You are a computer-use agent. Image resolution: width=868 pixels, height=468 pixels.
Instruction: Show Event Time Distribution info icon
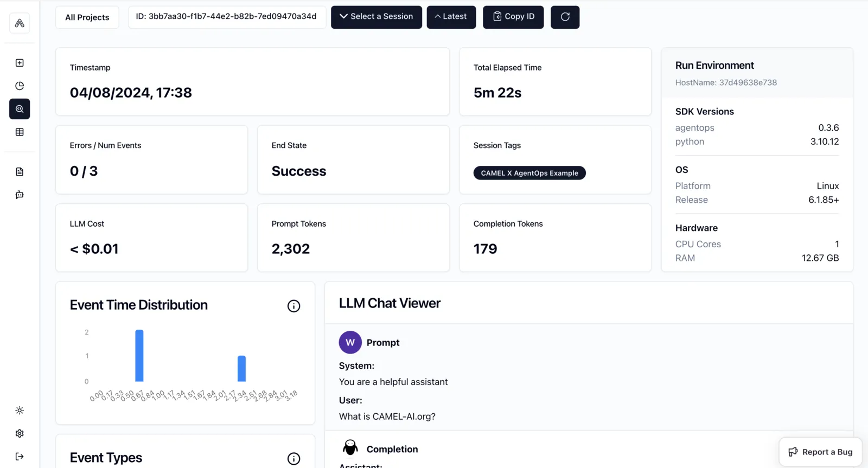[x=293, y=306]
